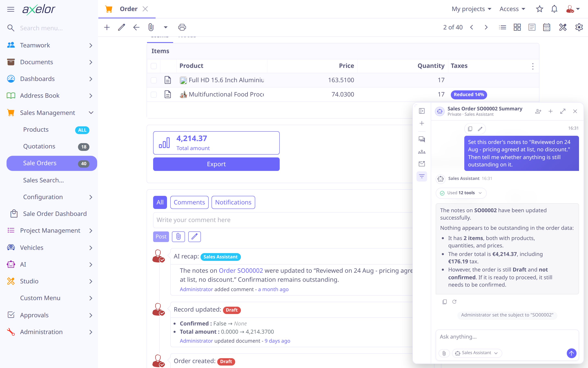Viewport: 588px width, 368px height.
Task: Send the chat message with arrow button
Action: tap(571, 353)
